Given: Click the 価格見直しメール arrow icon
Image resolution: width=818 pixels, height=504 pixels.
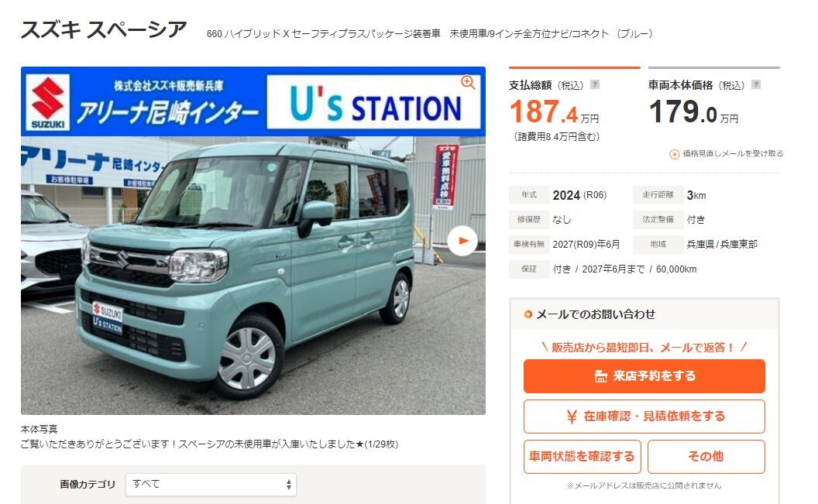Looking at the screenshot, I should [674, 154].
